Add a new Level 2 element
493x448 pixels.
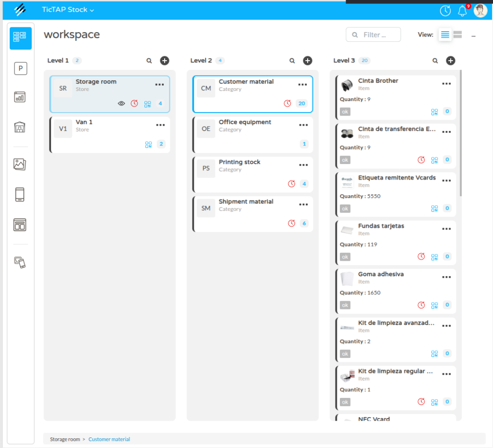[307, 61]
